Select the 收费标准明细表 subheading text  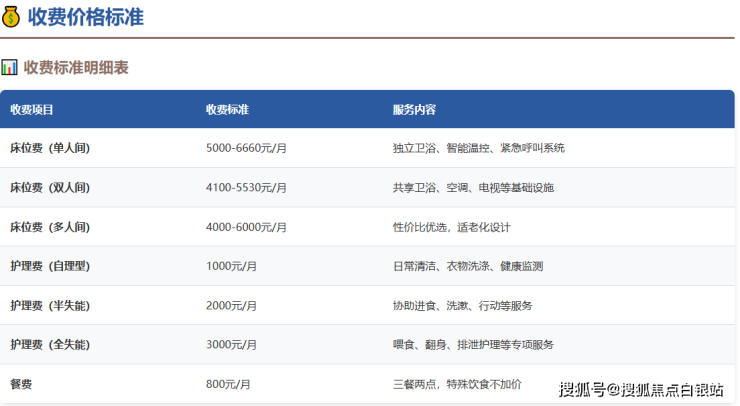[76, 68]
